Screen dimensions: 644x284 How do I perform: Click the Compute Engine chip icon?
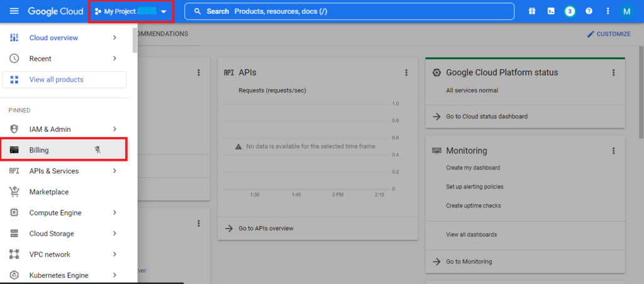coord(14,213)
